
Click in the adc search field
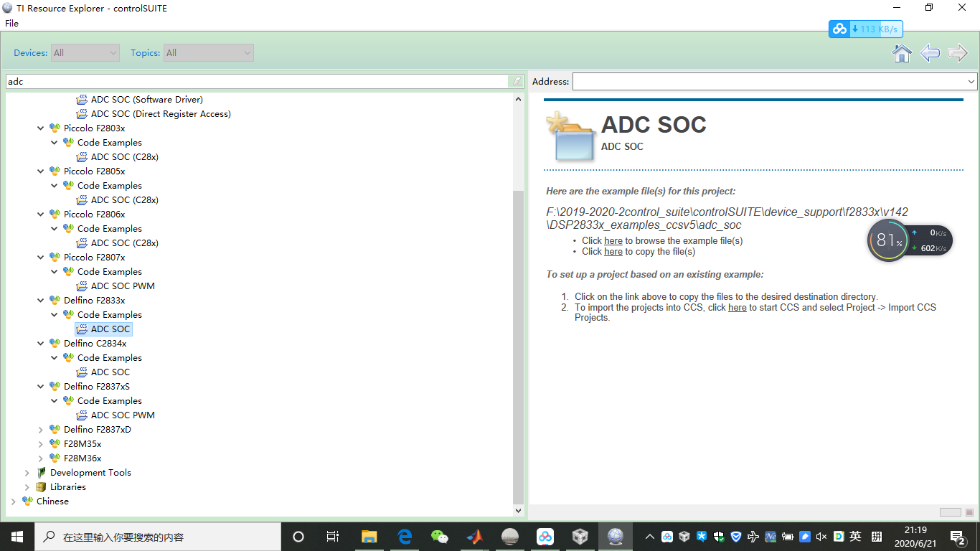click(x=258, y=82)
